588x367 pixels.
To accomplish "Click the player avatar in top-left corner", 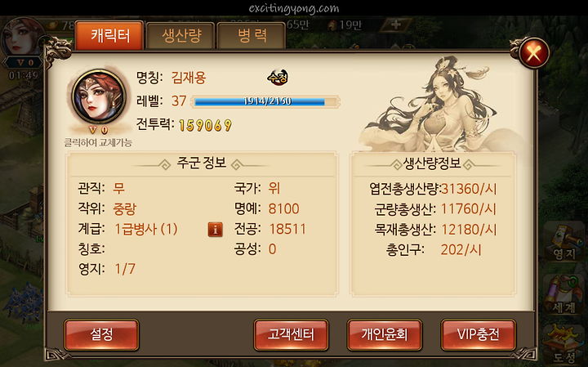I will (22, 38).
